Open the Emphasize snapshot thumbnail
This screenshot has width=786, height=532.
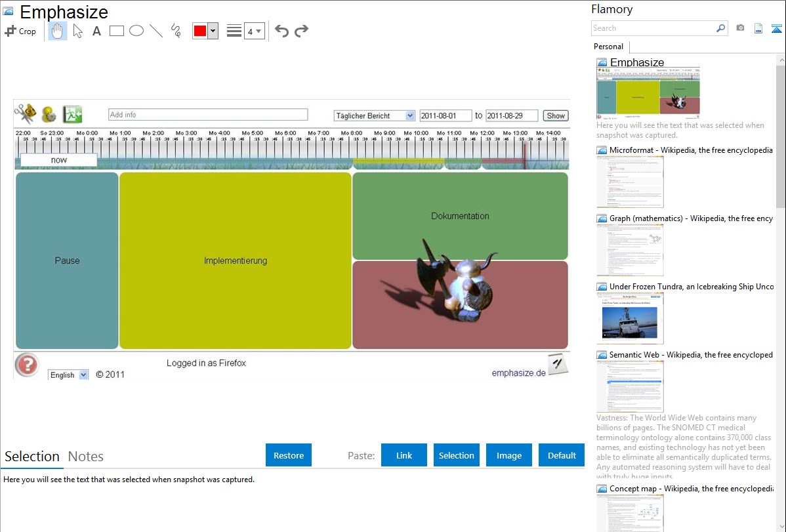(x=648, y=92)
